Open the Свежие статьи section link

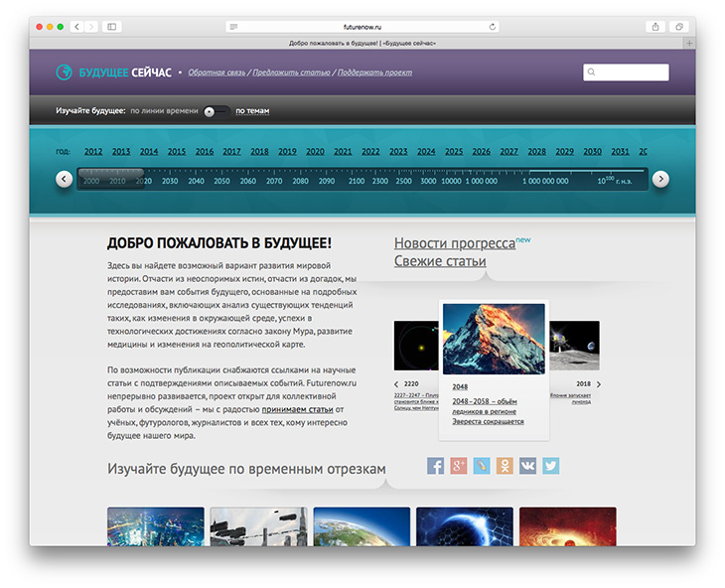point(440,261)
